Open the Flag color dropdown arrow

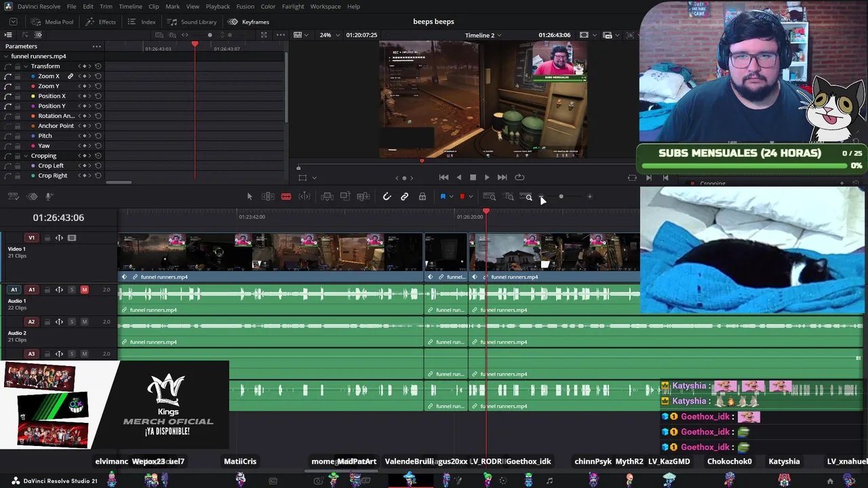(451, 197)
